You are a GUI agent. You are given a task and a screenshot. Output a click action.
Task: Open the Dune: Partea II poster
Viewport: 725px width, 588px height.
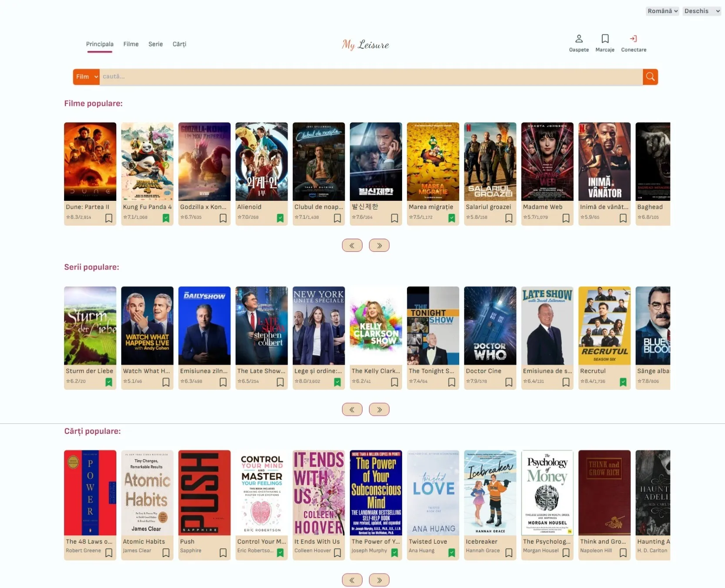click(x=90, y=162)
